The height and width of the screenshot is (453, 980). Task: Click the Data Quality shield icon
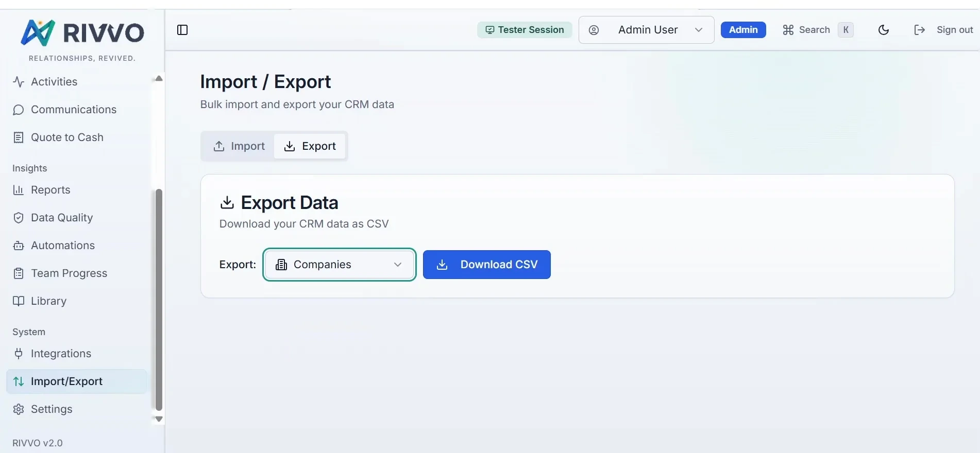pos(19,218)
